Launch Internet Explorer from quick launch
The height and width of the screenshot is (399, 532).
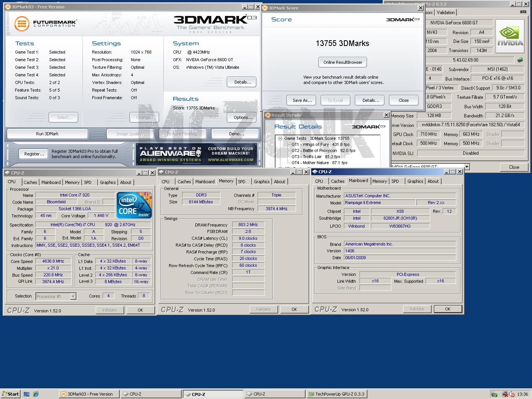tap(36, 394)
